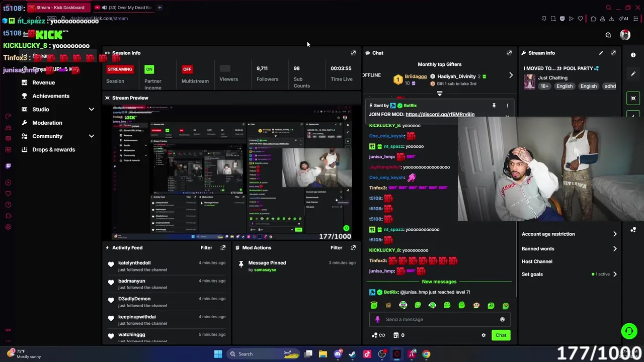
Task: Pop out the Activity Feed panel
Action: click(223, 248)
